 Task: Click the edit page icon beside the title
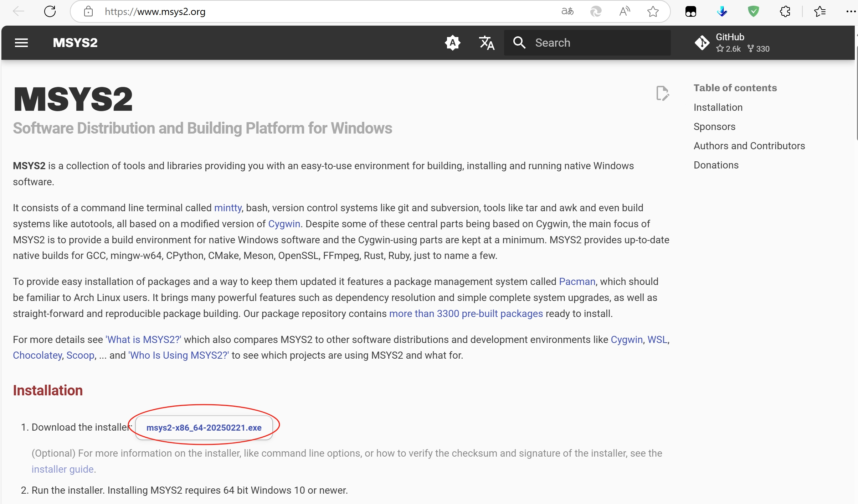click(x=662, y=94)
